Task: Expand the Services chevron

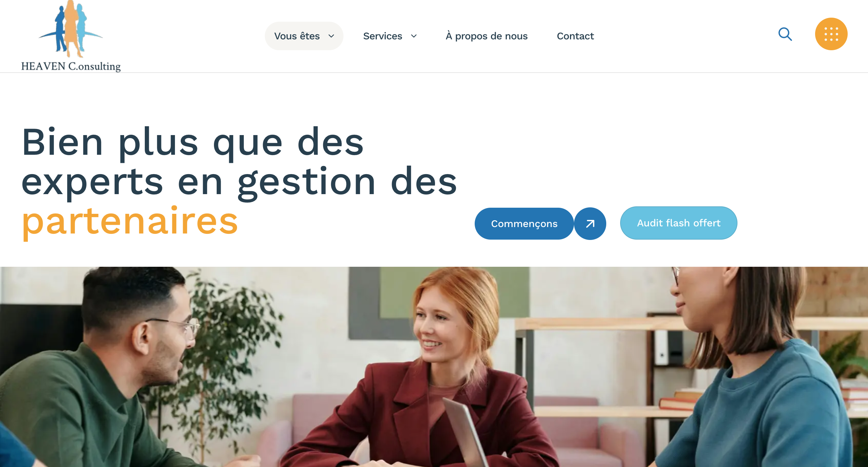Action: coord(414,36)
